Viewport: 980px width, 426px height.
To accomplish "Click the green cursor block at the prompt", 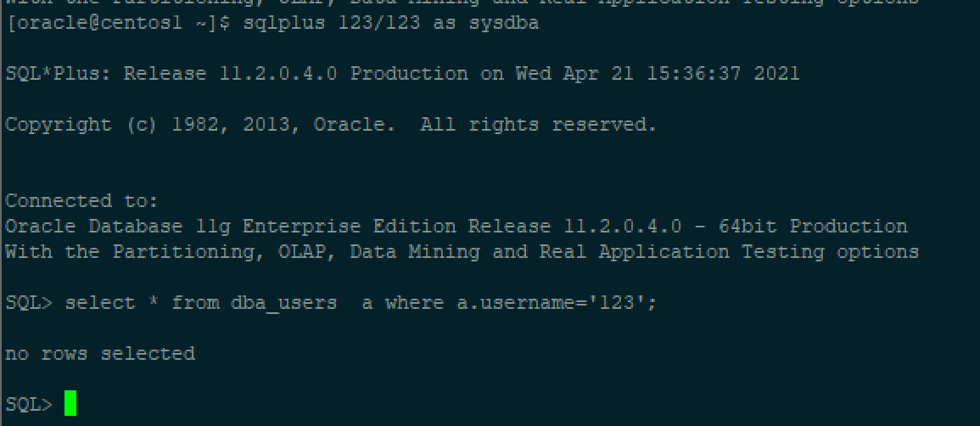I will (70, 403).
